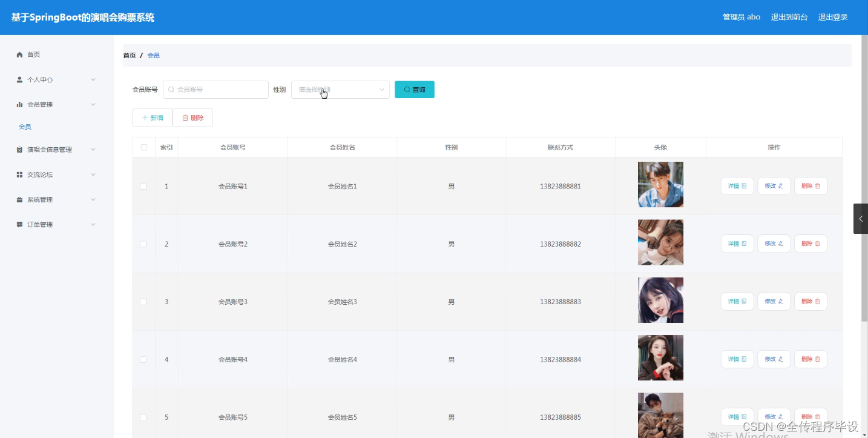
Task: Click the lock icon beside 系统管理
Action: pyautogui.click(x=19, y=199)
